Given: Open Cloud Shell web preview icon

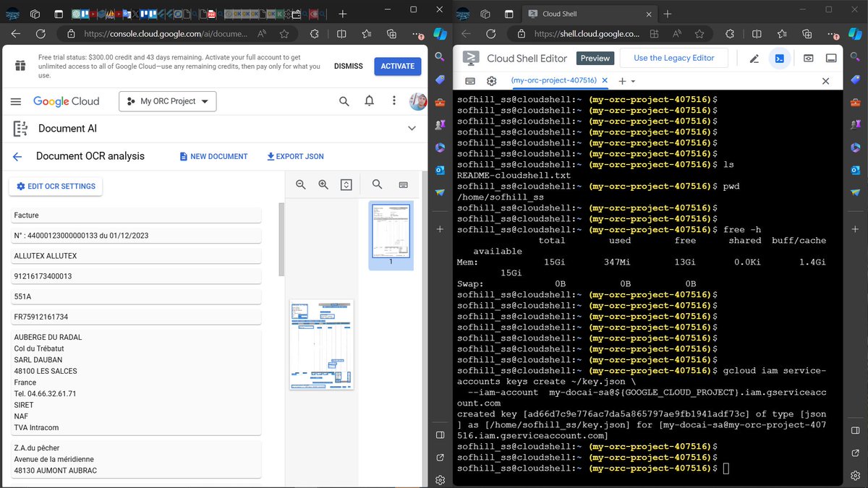Looking at the screenshot, I should (x=809, y=59).
